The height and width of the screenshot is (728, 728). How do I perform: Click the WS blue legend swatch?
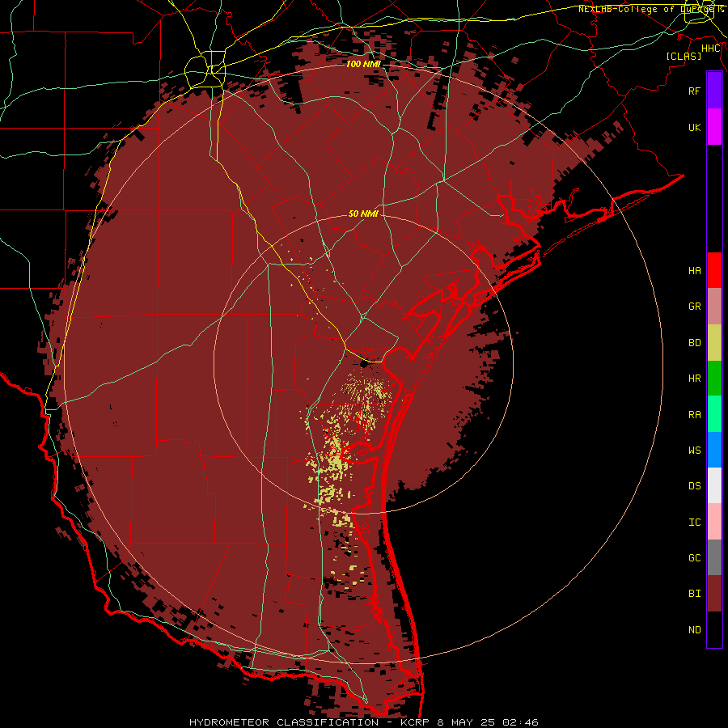pyautogui.click(x=714, y=450)
